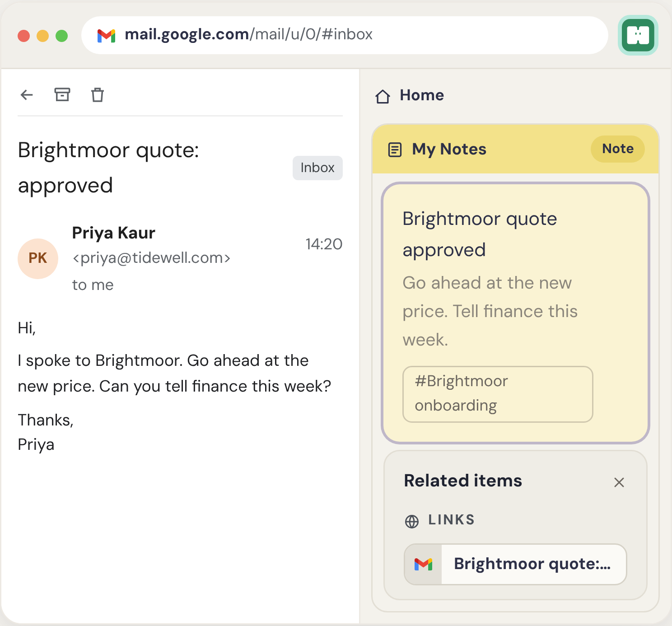The width and height of the screenshot is (672, 626).
Task: Click the note body 'Go ahead at the new price'
Action: pos(490,311)
